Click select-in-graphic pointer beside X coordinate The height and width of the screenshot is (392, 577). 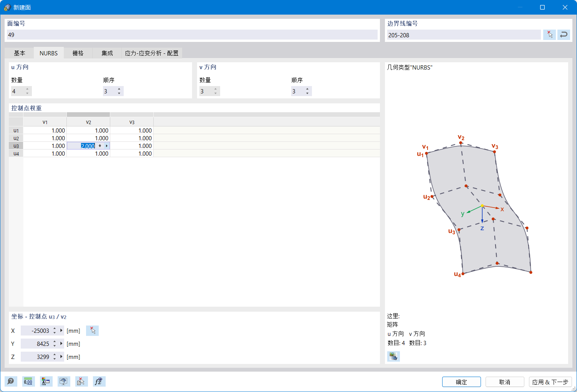pyautogui.click(x=92, y=331)
